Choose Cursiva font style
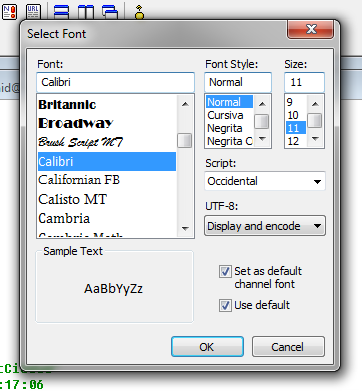Viewport: 362px width, 391px height. [229, 115]
